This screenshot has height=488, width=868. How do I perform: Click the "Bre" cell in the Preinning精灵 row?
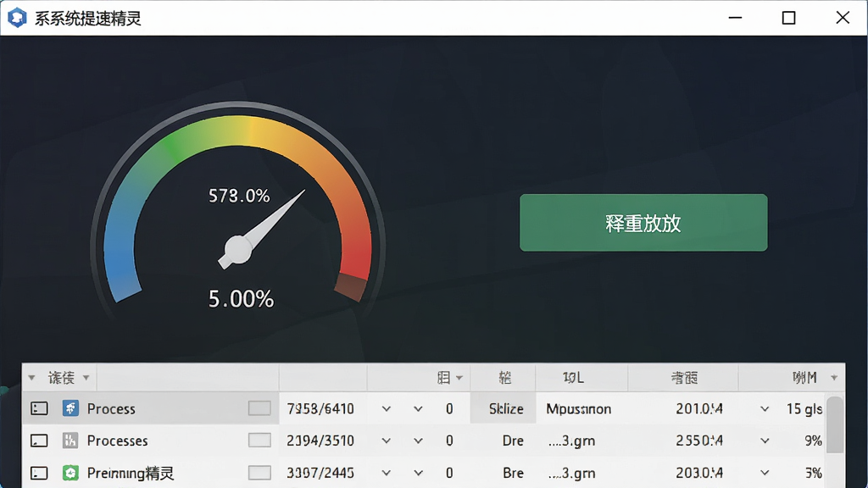click(513, 473)
